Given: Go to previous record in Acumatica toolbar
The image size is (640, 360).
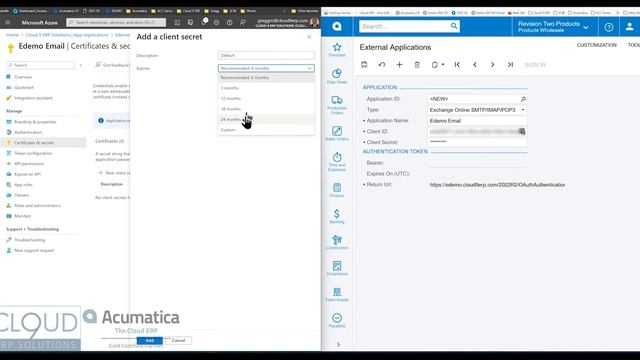Looking at the screenshot, I should click(475, 64).
